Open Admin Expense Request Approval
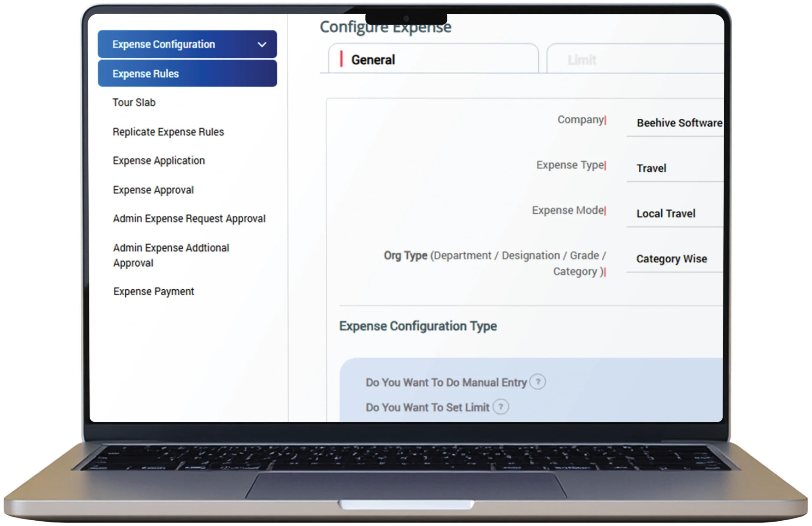 tap(189, 219)
